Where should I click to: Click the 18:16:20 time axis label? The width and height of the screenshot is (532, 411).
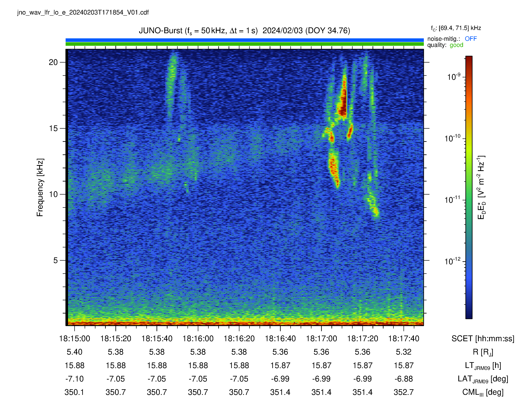(x=239, y=338)
